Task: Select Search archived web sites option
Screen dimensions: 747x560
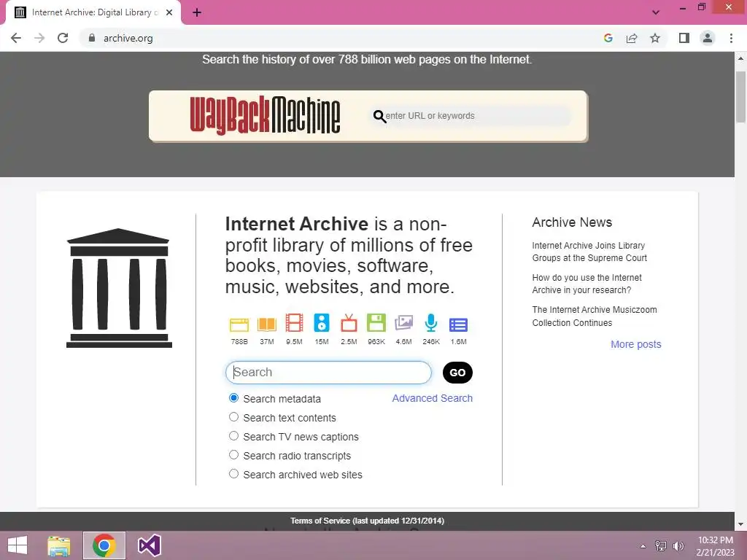Action: pos(233,474)
